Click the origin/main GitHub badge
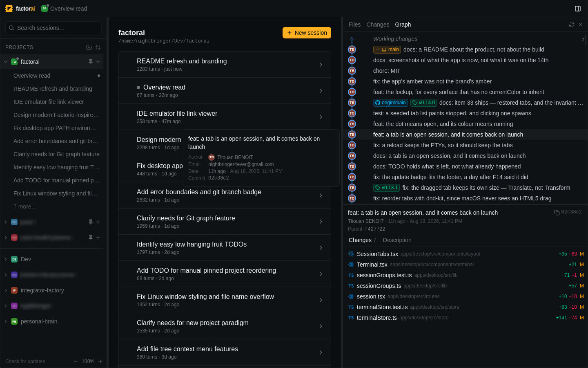 point(390,103)
